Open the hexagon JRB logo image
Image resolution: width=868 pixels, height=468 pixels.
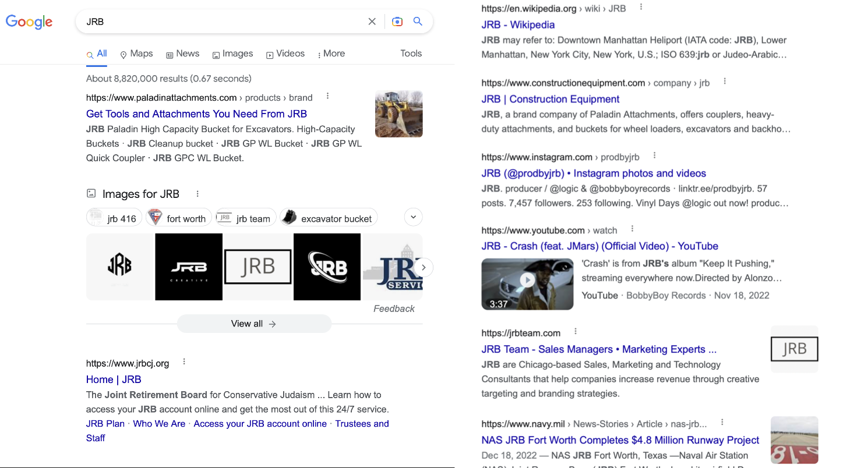[119, 267]
